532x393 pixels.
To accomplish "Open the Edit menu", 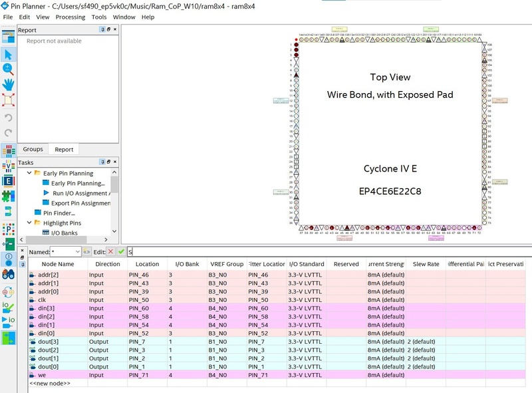I will coord(25,17).
